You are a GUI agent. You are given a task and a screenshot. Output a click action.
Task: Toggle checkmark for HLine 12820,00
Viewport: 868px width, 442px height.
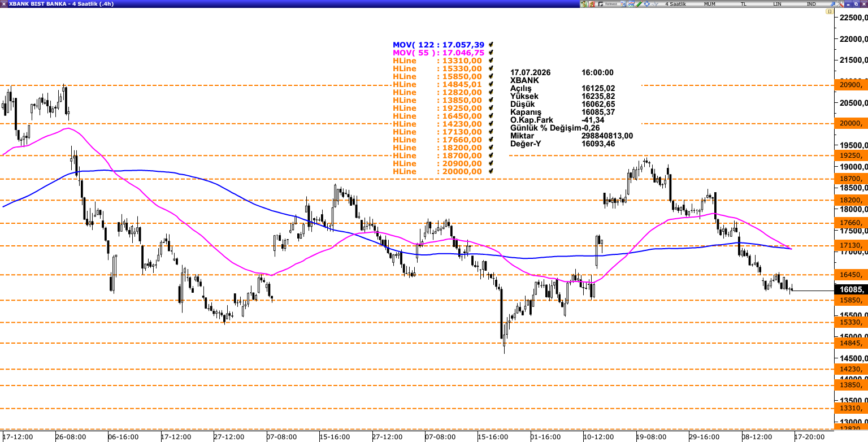[x=491, y=92]
